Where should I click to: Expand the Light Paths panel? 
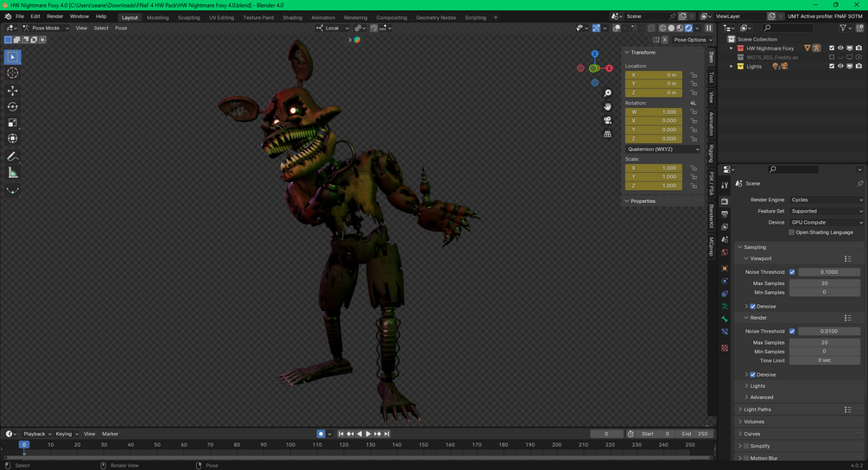click(x=757, y=410)
